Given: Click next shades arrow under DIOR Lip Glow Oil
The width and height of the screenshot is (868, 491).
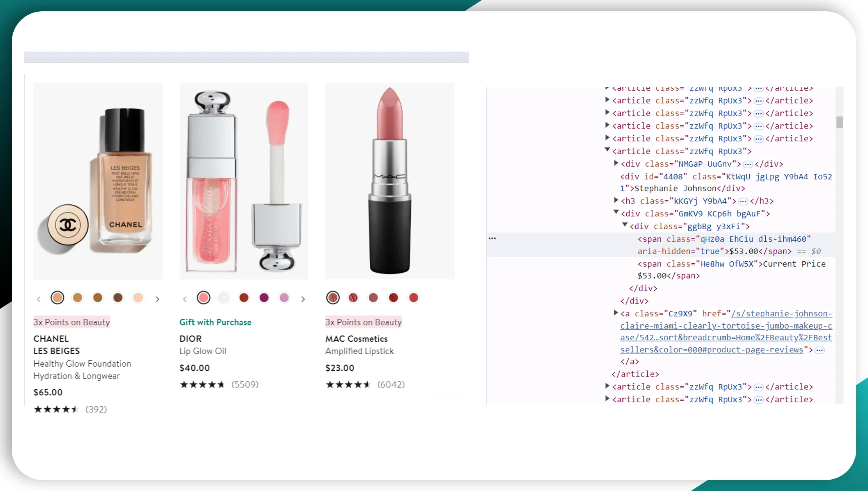Looking at the screenshot, I should 303,299.
